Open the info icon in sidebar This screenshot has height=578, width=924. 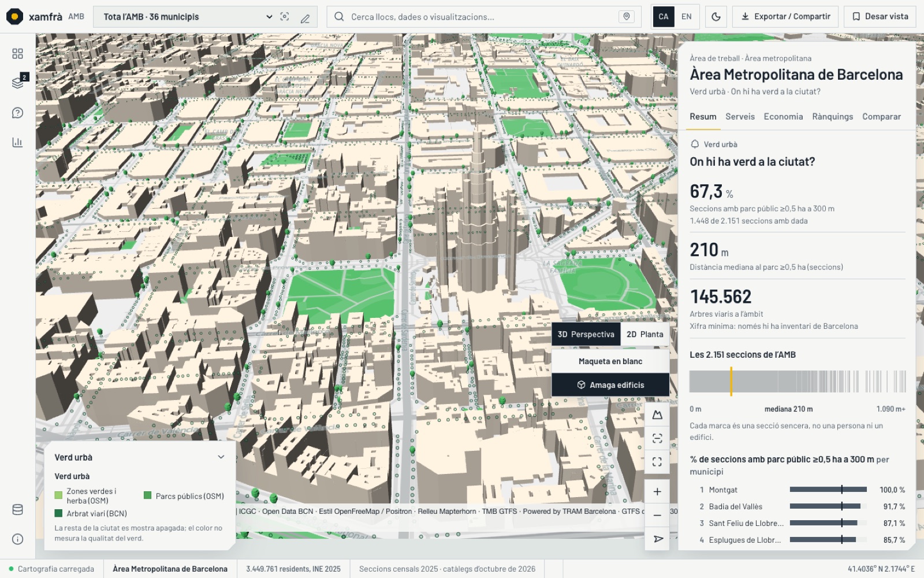click(x=17, y=539)
